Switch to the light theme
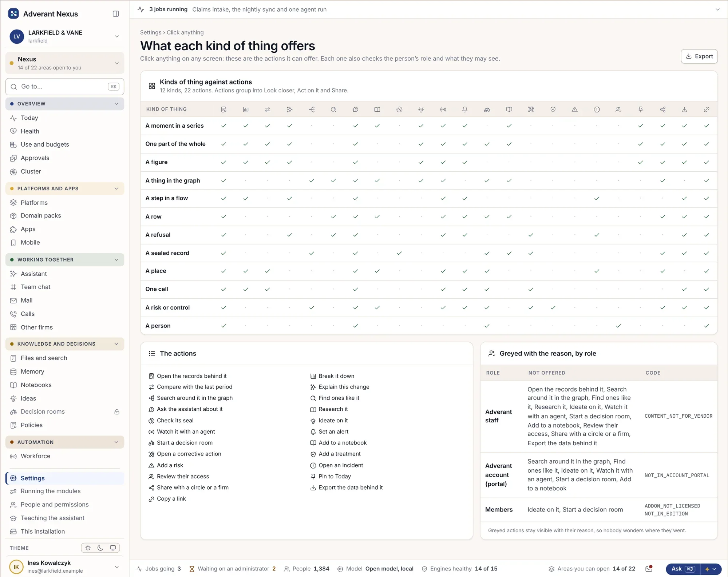728x577 pixels. [x=88, y=548]
